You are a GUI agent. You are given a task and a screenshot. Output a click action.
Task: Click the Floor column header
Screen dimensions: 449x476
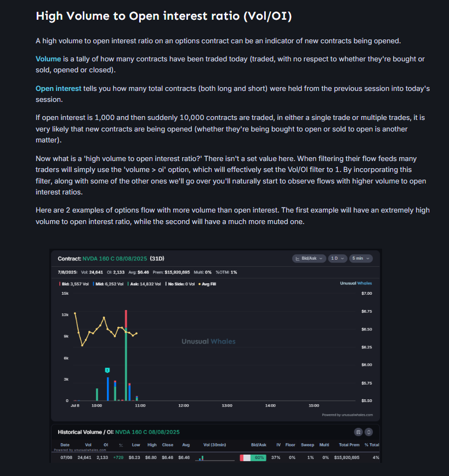[x=290, y=445]
